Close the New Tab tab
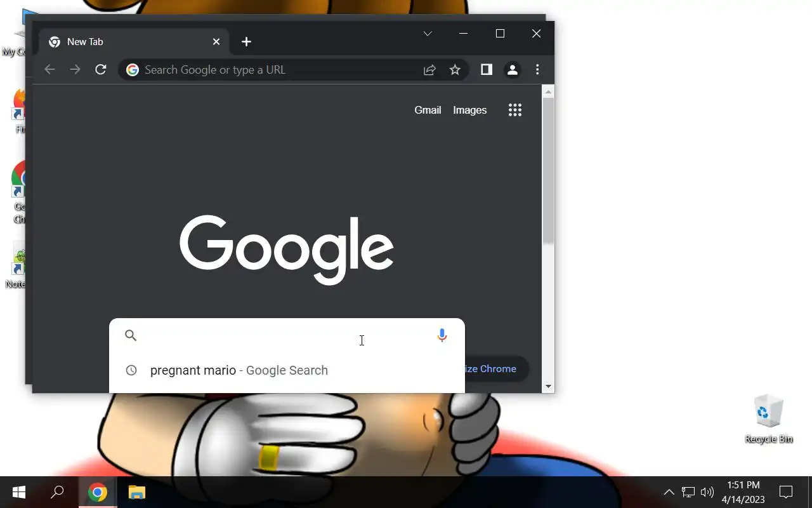The height and width of the screenshot is (508, 812). (x=216, y=42)
